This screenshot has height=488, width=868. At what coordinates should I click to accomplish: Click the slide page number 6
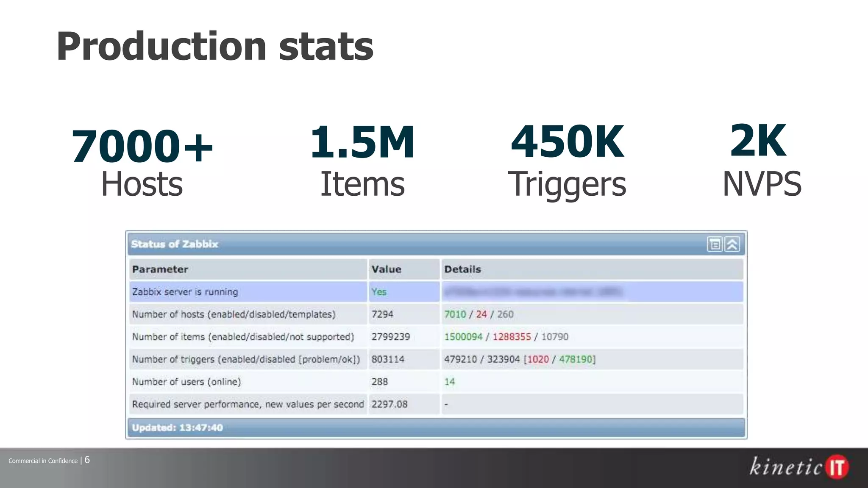(87, 460)
